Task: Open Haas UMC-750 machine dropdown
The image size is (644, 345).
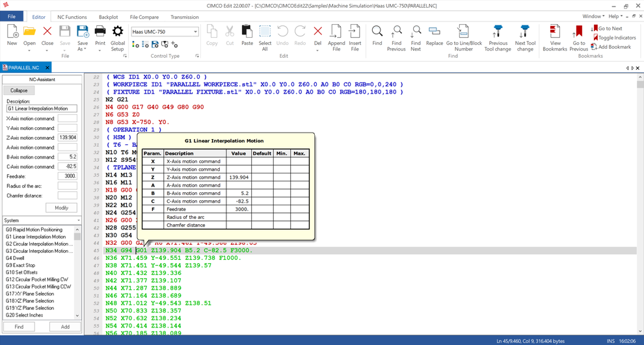Action: (x=195, y=32)
